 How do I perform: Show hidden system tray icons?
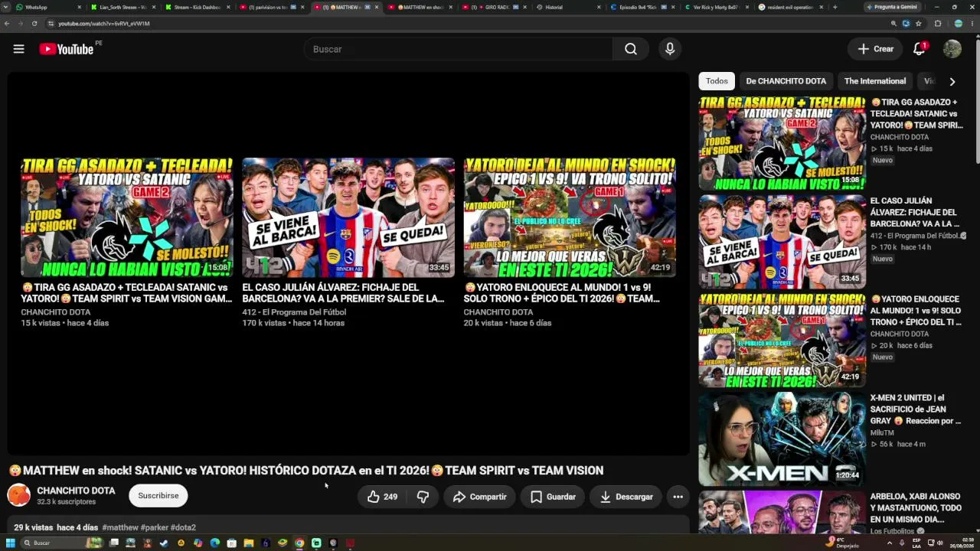(890, 543)
